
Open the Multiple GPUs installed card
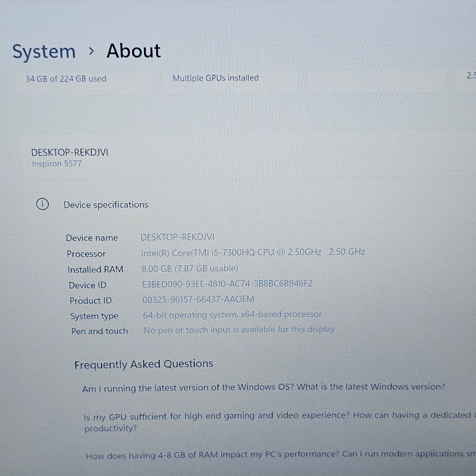pos(215,78)
